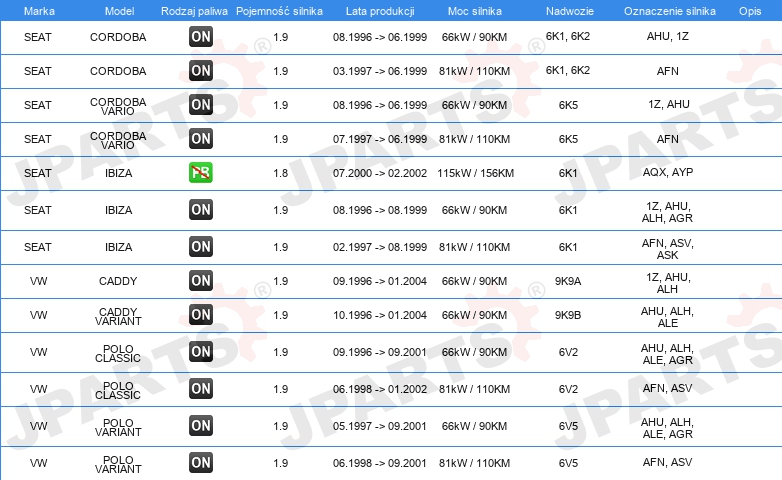Click ON icon in CORDOBA VARIO 07.1997 row
Image resolution: width=782 pixels, height=480 pixels.
point(201,138)
